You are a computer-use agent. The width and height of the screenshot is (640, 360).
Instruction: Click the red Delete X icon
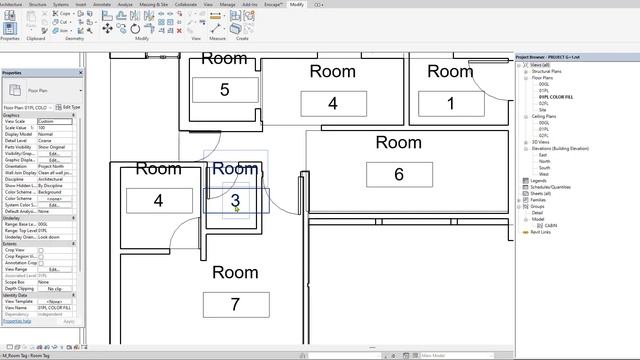[179, 31]
